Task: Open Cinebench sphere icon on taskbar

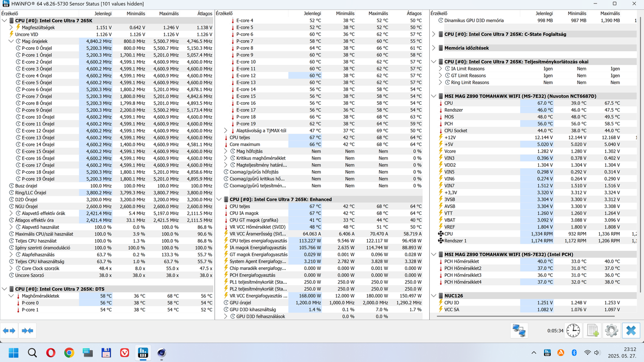Action: click(162, 352)
